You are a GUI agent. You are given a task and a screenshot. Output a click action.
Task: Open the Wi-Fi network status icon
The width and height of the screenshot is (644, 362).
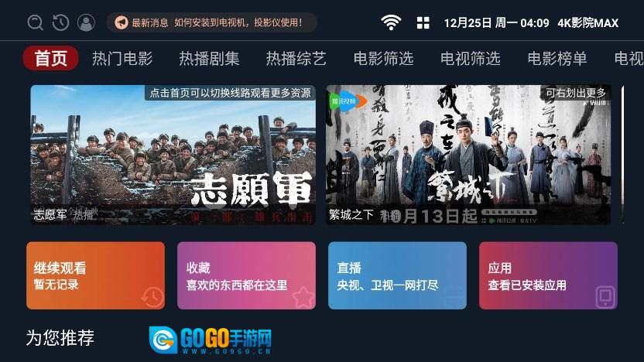click(x=391, y=22)
